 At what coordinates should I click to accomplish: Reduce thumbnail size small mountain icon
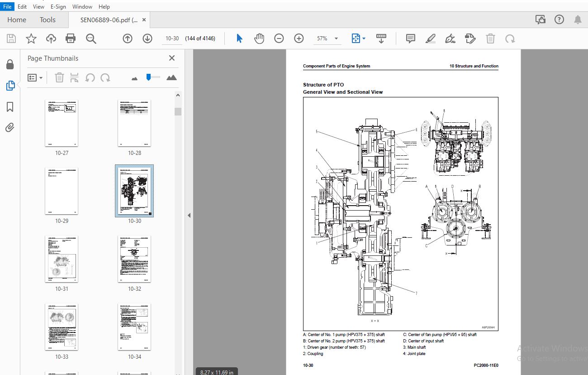click(x=134, y=78)
